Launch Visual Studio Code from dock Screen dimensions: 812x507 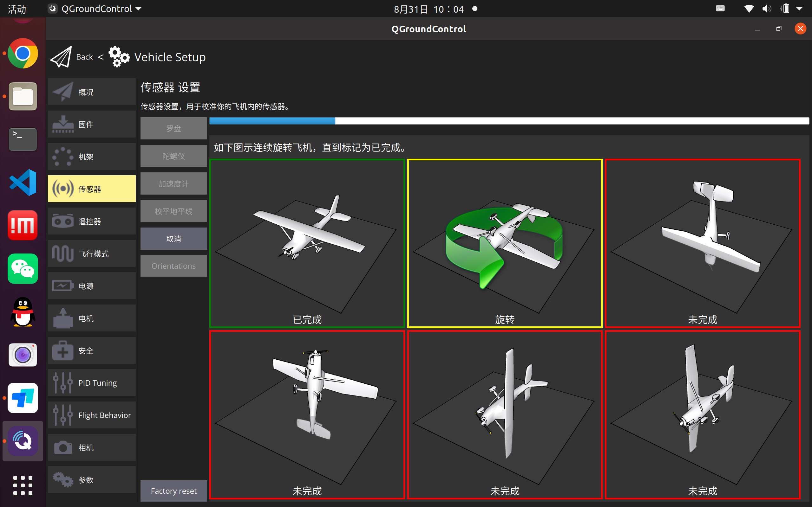23,183
